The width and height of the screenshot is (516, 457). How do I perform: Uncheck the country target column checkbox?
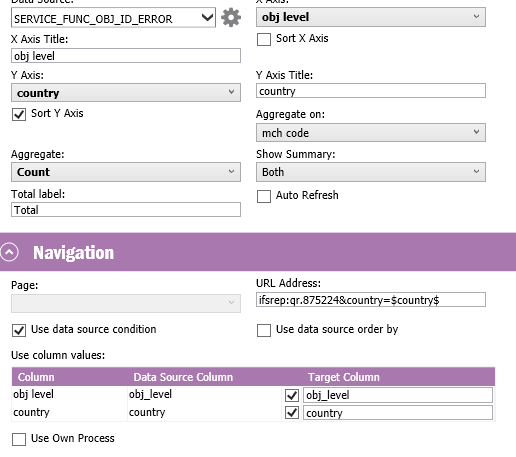click(x=292, y=413)
